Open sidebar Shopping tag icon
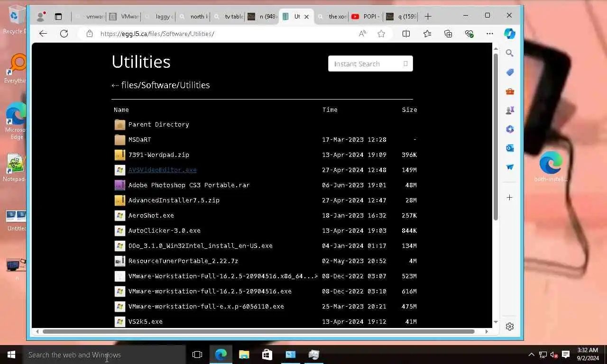Screen dimensions: 607x364 click(x=510, y=72)
